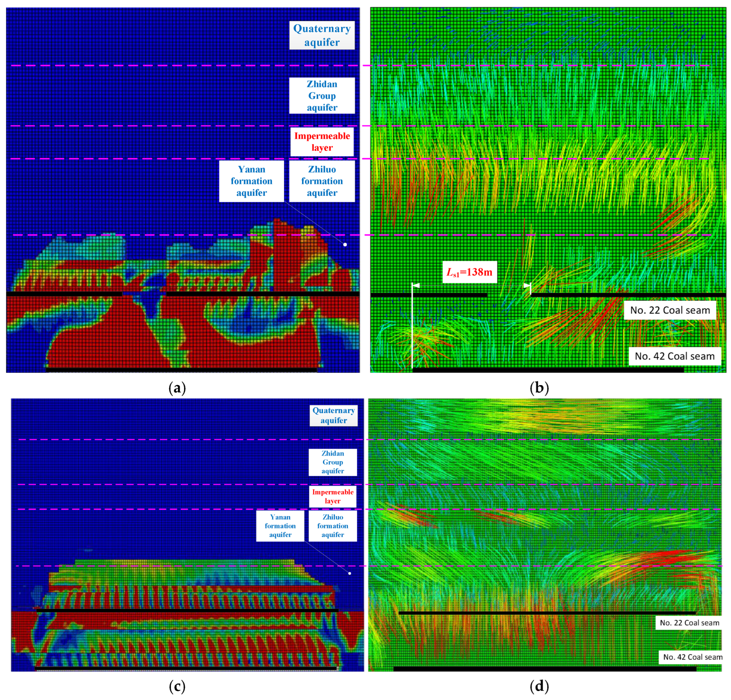Click the Zhiluo formation aquifer label in panel c
731x700 pixels.
tap(333, 525)
